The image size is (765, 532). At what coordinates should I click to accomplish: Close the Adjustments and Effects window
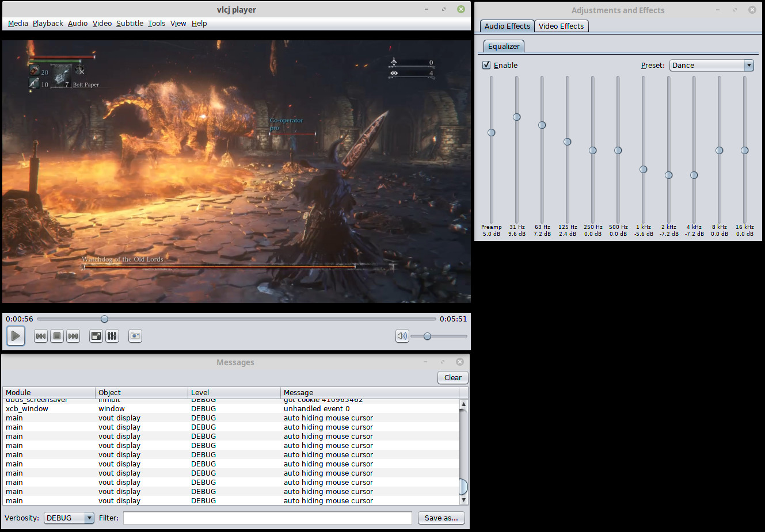tap(752, 10)
